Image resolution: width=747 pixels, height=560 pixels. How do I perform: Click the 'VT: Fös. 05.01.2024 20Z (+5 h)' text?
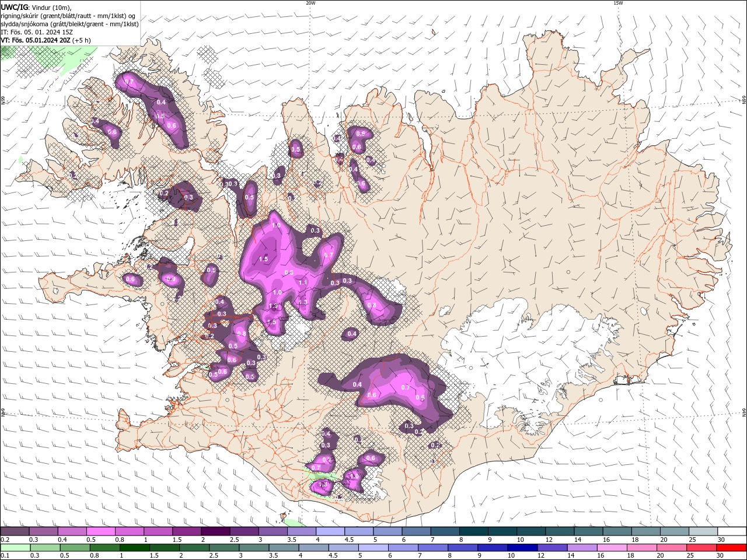tap(46, 40)
